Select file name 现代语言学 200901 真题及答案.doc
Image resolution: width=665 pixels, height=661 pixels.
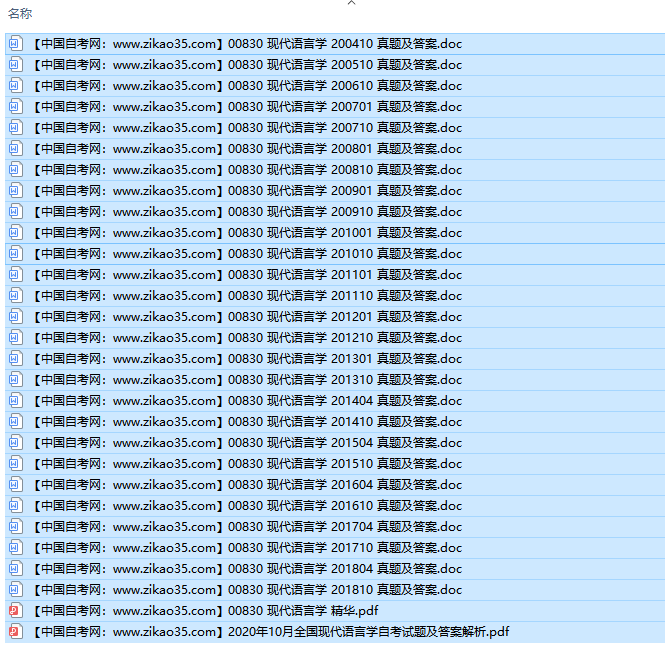pyautogui.click(x=364, y=191)
